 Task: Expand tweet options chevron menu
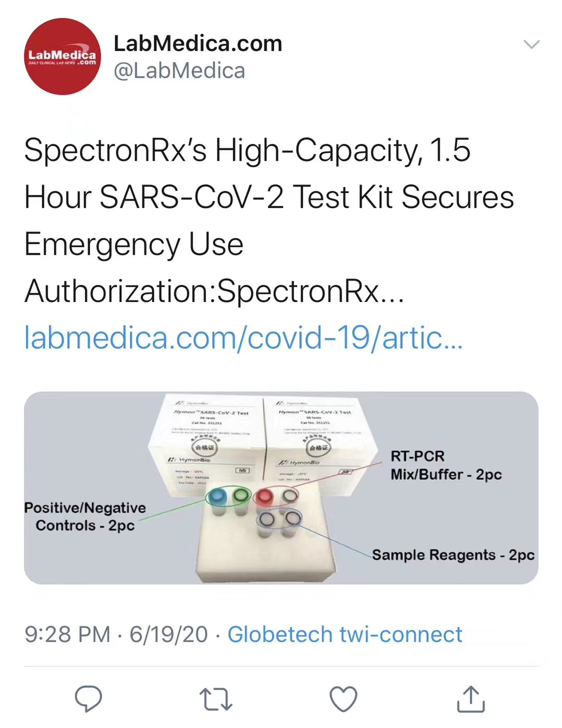click(x=531, y=44)
